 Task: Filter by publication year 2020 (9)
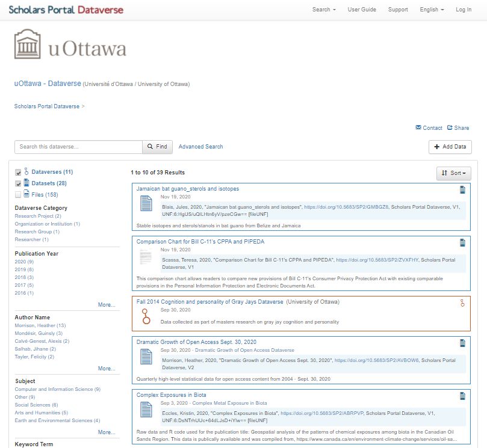coord(24,262)
